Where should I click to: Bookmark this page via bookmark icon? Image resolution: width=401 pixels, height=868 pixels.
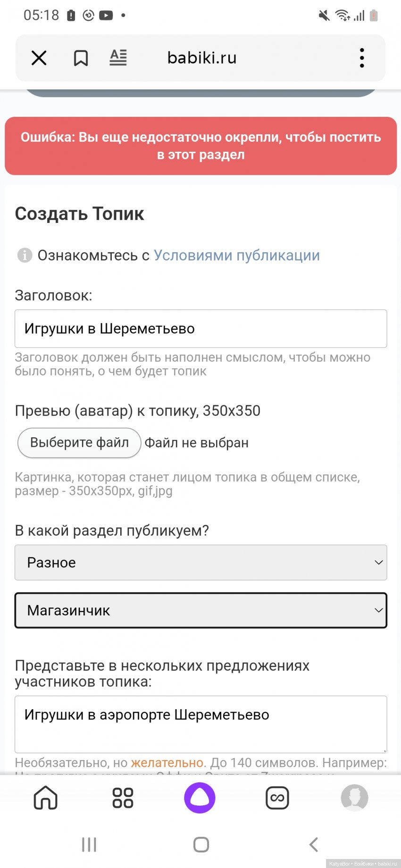(x=81, y=57)
